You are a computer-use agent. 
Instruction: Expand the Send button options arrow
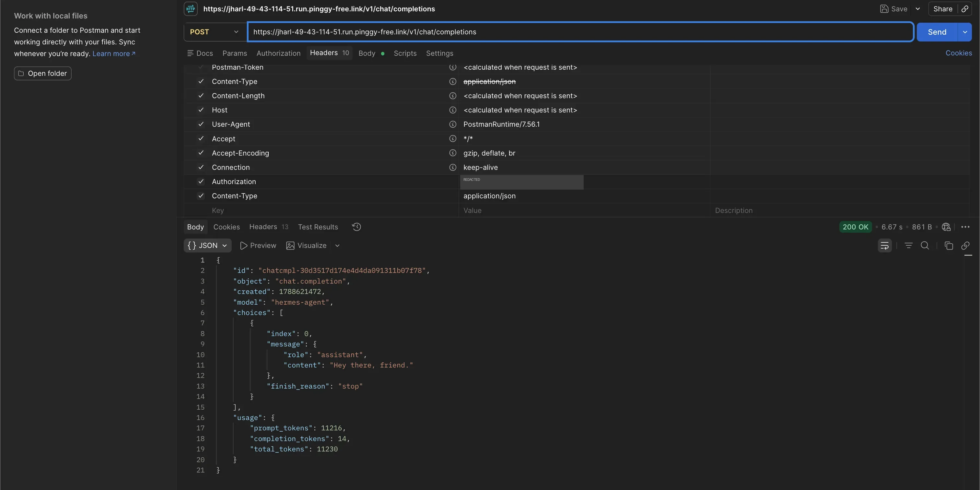pyautogui.click(x=965, y=32)
